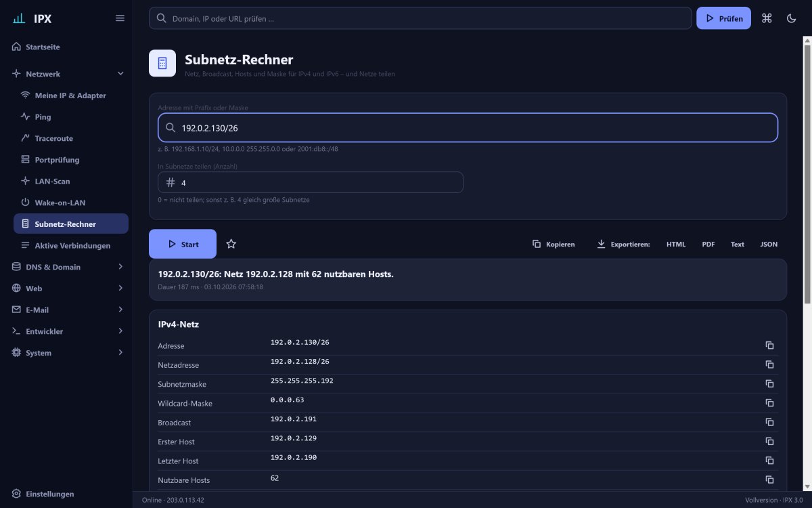The width and height of the screenshot is (812, 508).
Task: Toggle dark mode moon icon
Action: point(791,18)
